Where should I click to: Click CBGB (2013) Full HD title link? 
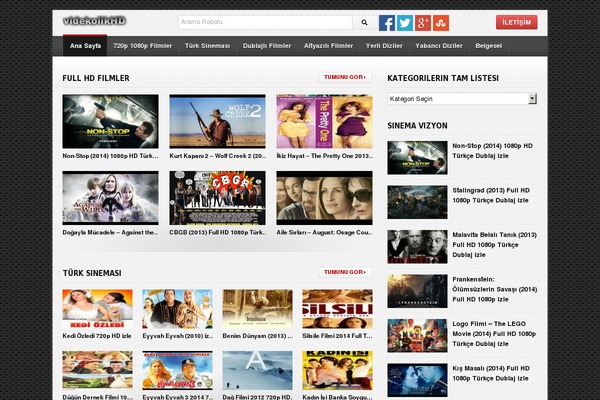point(217,233)
